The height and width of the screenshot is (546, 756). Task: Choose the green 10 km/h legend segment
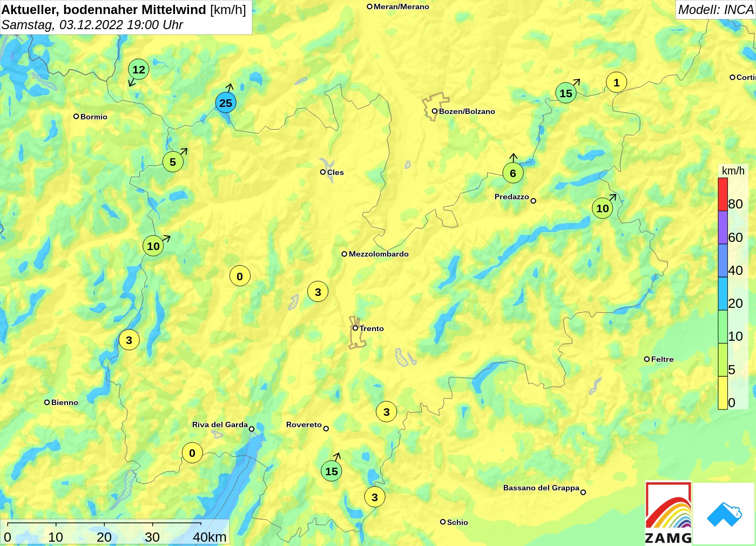click(723, 326)
